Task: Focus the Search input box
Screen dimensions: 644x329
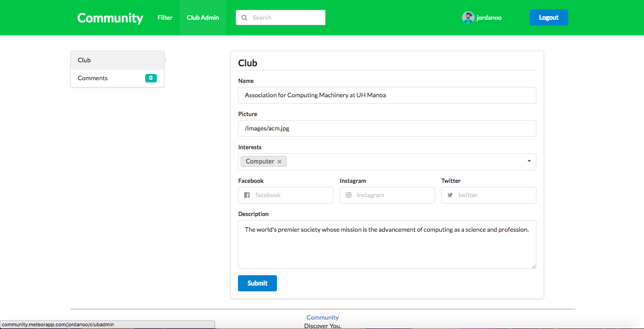Action: point(281,17)
